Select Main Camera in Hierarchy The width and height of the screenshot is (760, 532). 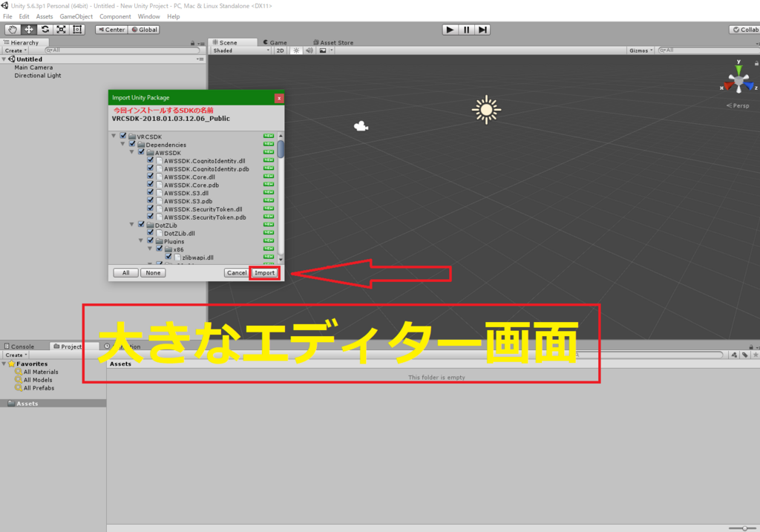[33, 68]
